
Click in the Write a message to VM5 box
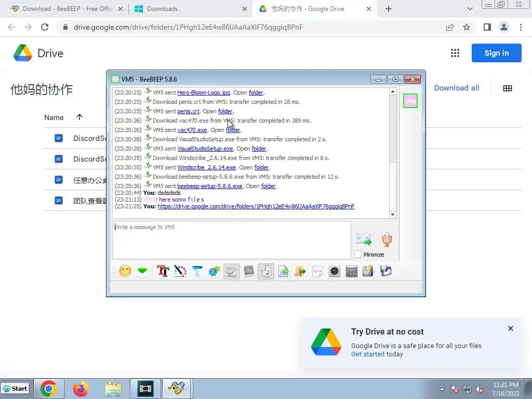[x=232, y=240]
